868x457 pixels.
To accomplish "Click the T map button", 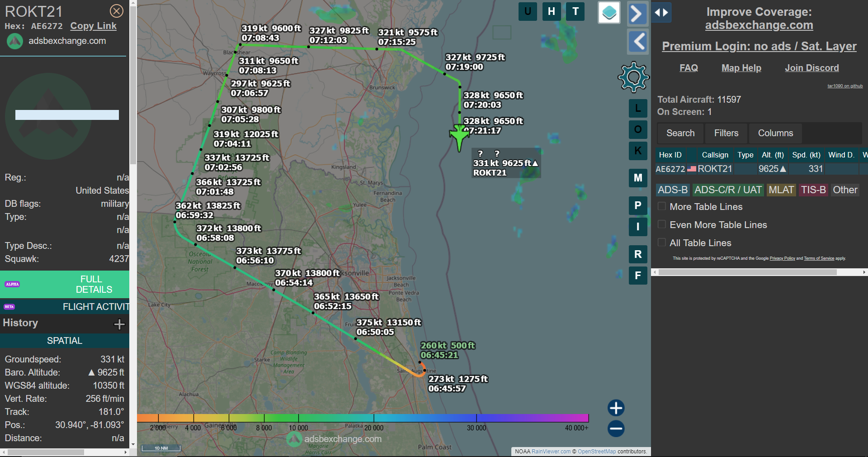I will 576,11.
